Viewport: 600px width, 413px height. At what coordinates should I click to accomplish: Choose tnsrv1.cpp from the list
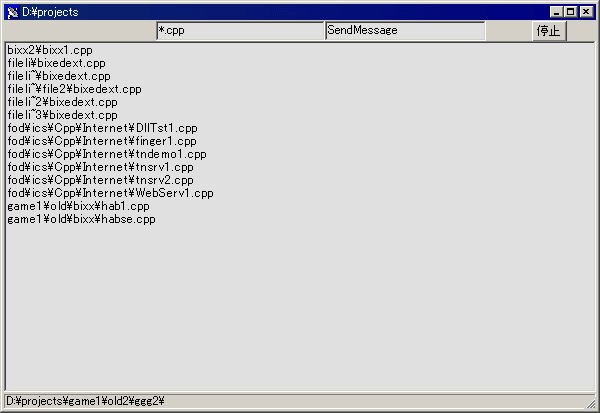[100, 167]
